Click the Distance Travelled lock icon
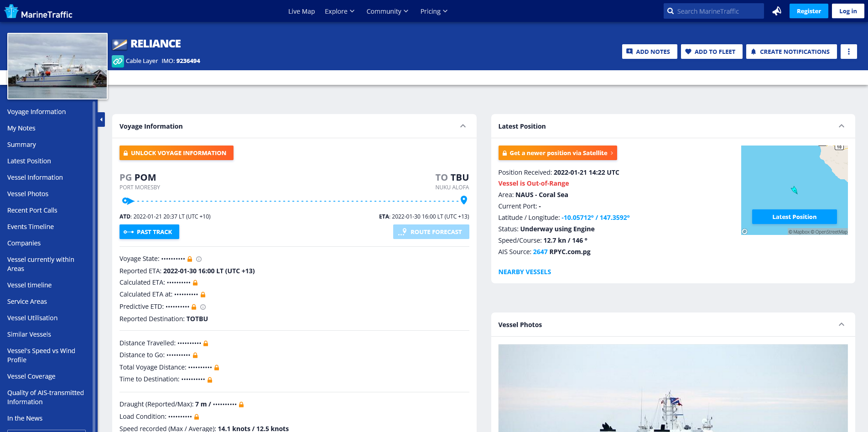This screenshot has height=432, width=868. 206,344
